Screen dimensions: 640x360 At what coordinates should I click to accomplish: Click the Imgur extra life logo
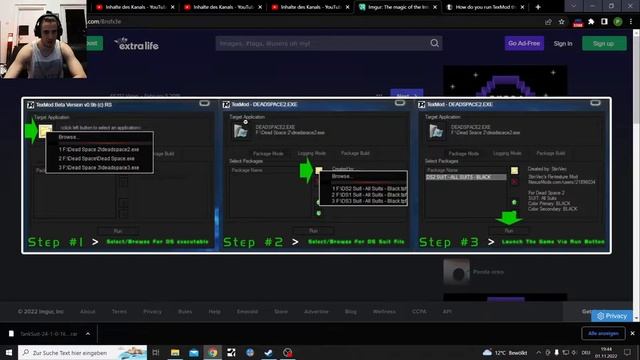[x=137, y=43]
